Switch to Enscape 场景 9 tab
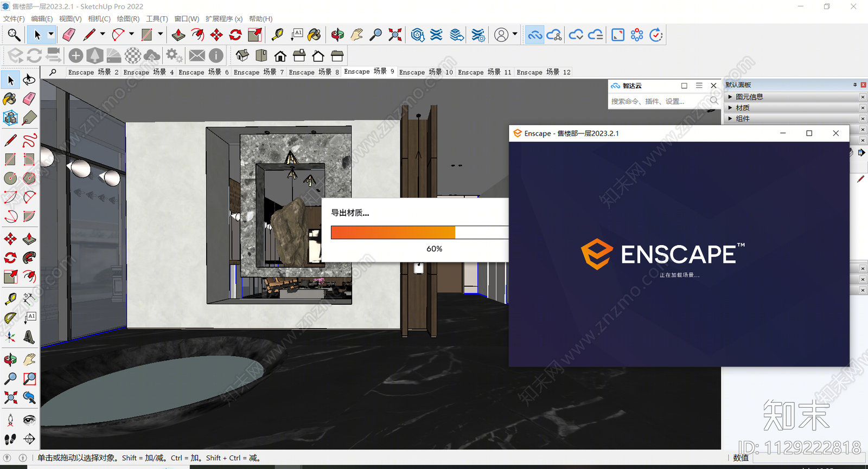 [369, 72]
